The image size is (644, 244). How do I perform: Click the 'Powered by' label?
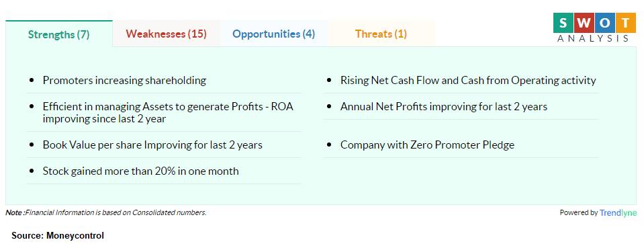[x=578, y=213]
